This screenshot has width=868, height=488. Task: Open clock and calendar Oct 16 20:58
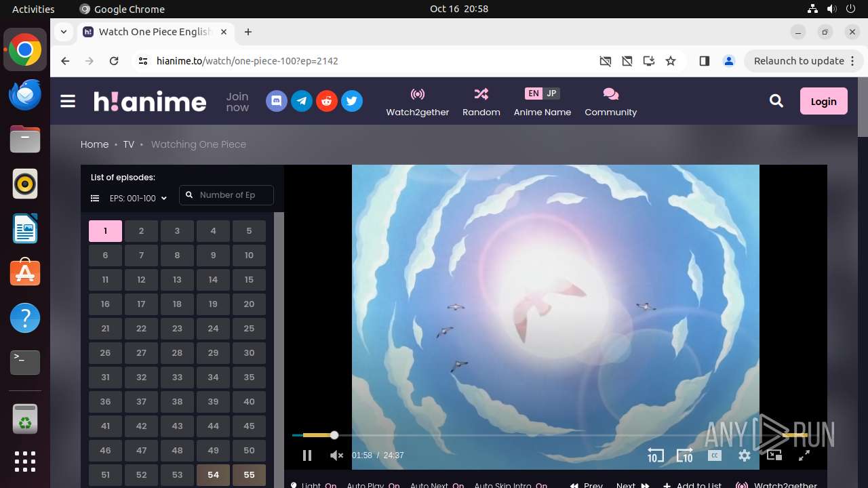(x=459, y=9)
